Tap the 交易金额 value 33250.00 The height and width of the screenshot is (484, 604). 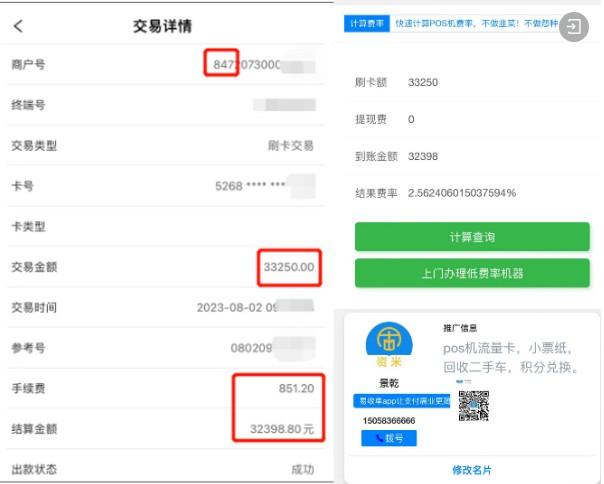pyautogui.click(x=288, y=267)
